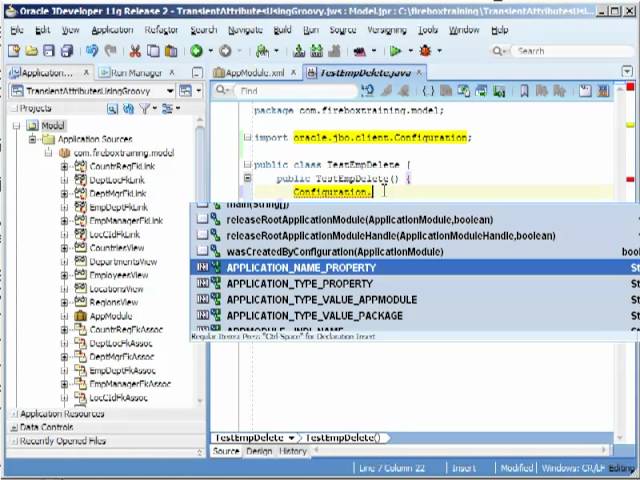Image resolution: width=640 pixels, height=480 pixels.
Task: Click the Save All toolbar icon
Action: coord(67,51)
